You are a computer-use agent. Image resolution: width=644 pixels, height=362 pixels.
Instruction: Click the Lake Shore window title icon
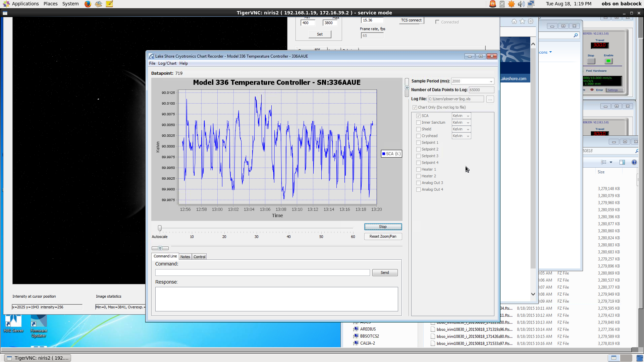pyautogui.click(x=151, y=56)
